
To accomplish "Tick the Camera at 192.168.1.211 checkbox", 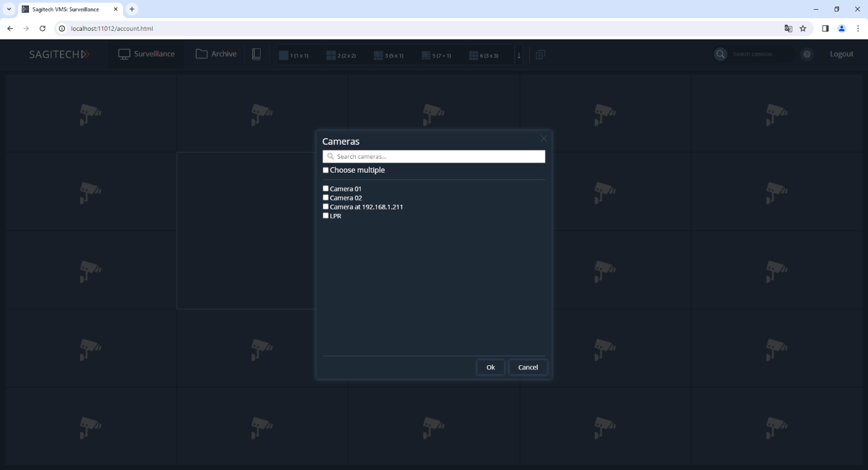I will [x=326, y=207].
